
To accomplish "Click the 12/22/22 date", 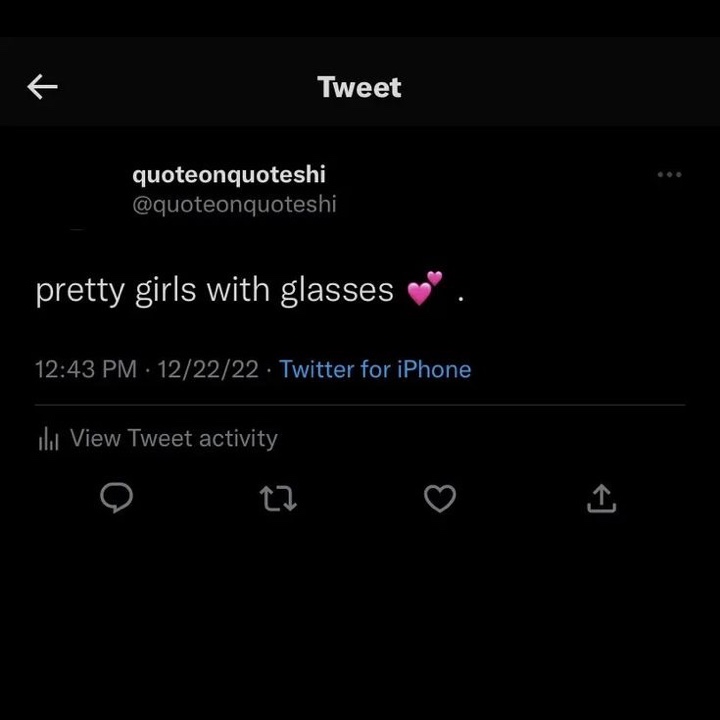I will click(x=208, y=369).
